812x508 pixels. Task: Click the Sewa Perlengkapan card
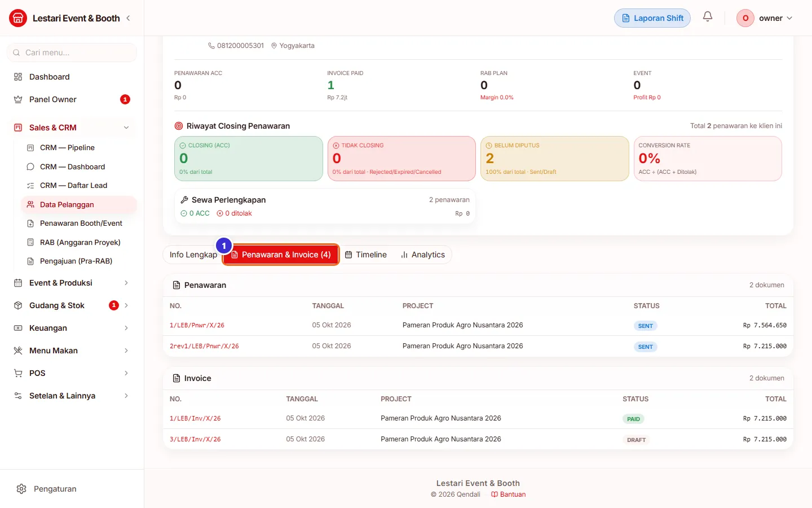(x=325, y=206)
